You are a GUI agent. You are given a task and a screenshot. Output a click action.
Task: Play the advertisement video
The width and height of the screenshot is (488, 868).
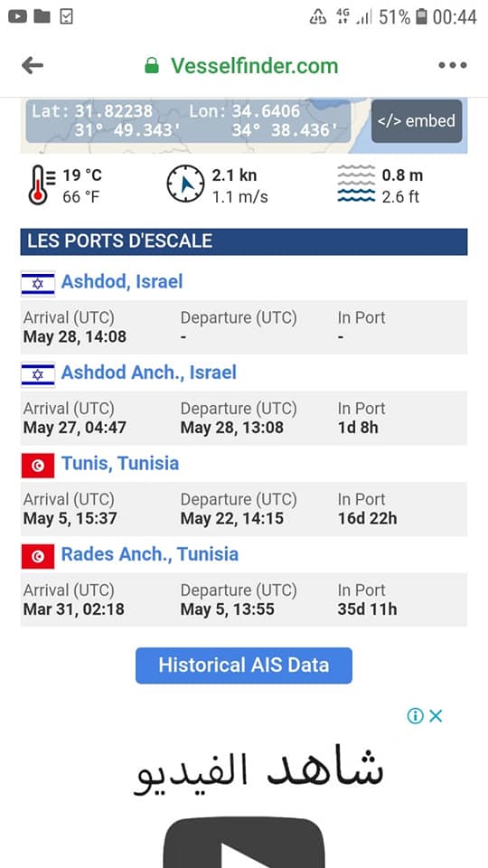(243, 843)
